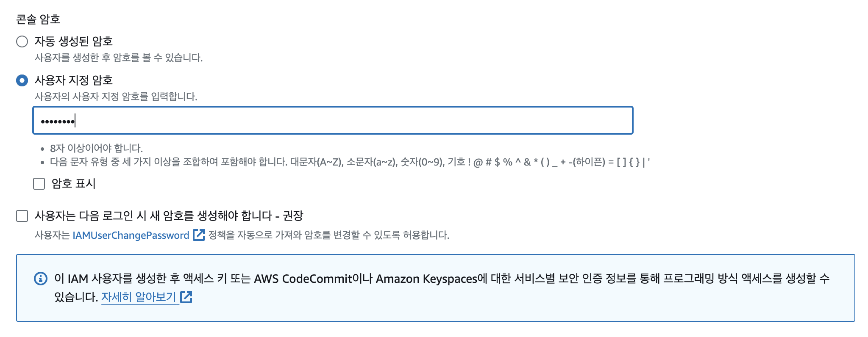Click inside the custom password input field

point(297,121)
